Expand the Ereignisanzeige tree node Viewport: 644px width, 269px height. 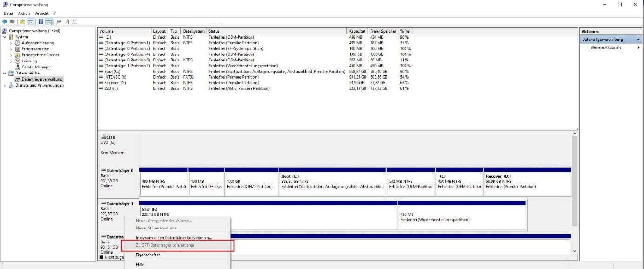[11, 49]
